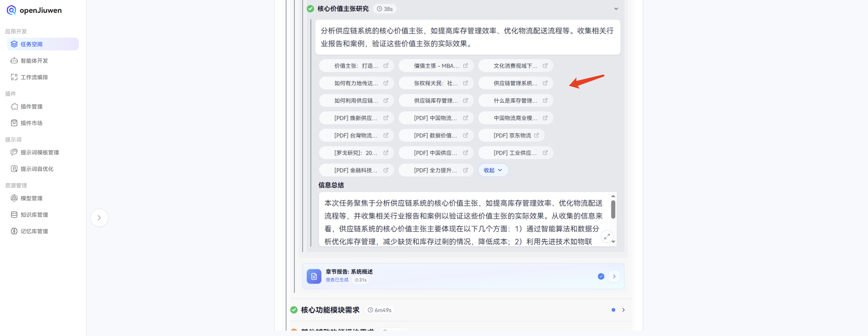
Task: Select the 插件管理 icon
Action: point(14,107)
